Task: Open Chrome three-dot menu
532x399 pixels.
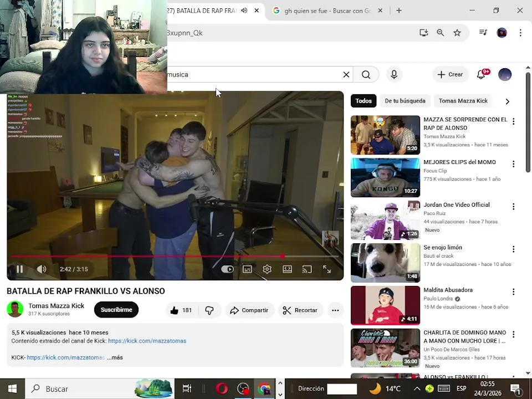Action: click(520, 33)
